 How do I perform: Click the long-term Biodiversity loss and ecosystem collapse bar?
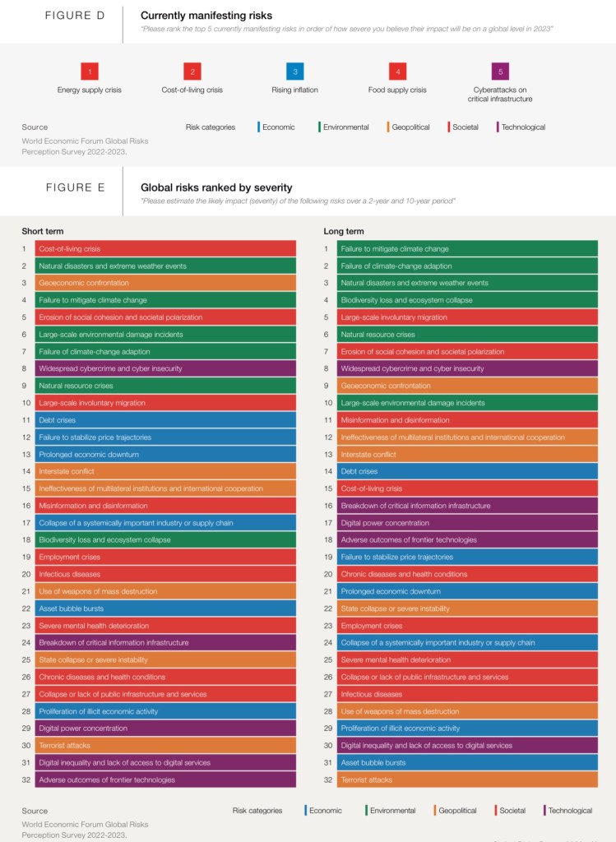click(x=466, y=300)
